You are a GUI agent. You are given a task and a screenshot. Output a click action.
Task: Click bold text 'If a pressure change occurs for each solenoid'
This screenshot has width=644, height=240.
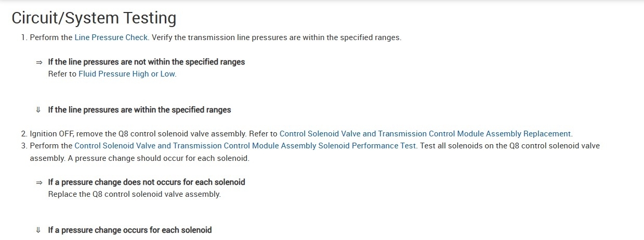point(129,230)
